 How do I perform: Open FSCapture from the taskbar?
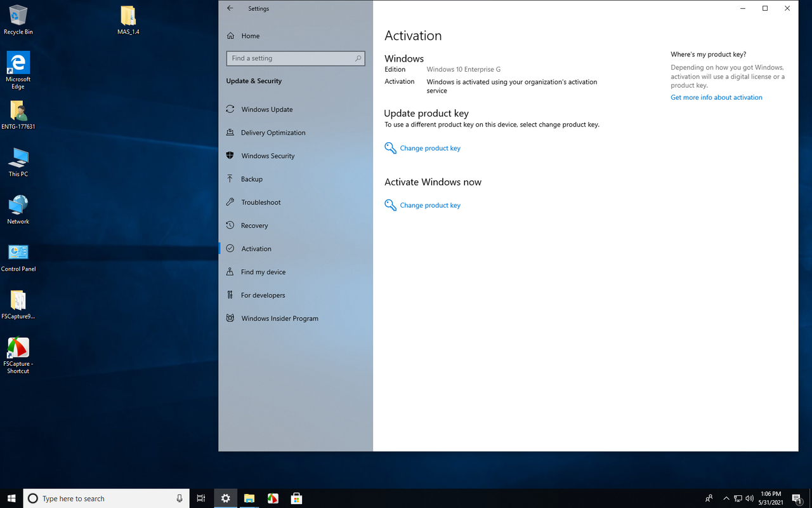[x=273, y=498]
